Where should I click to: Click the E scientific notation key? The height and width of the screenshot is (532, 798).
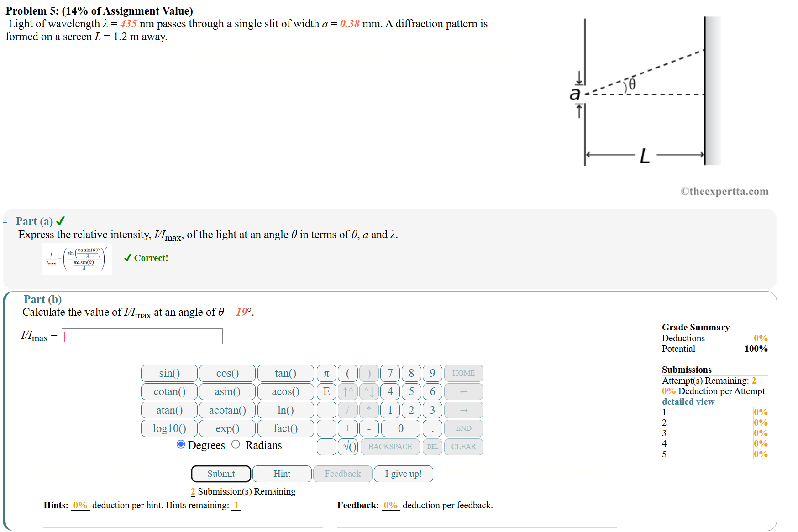326,391
